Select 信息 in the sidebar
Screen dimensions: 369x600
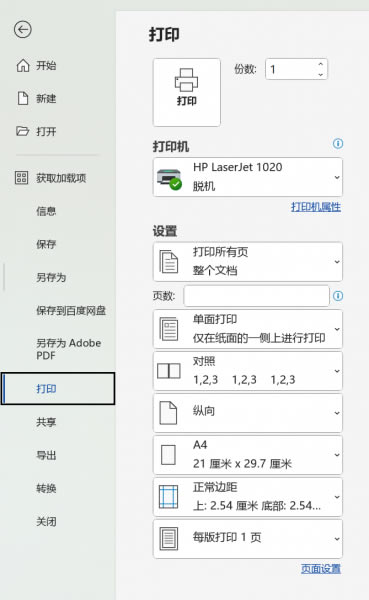[x=46, y=211]
